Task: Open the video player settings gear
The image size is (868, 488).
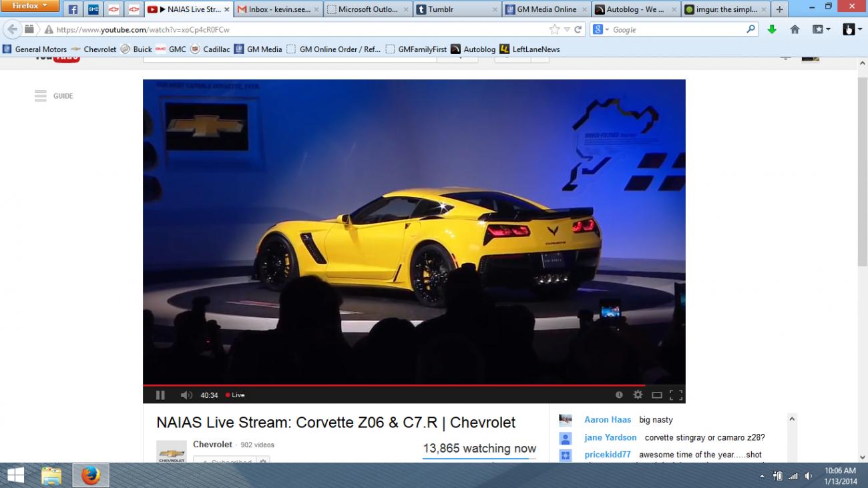Action: click(638, 395)
